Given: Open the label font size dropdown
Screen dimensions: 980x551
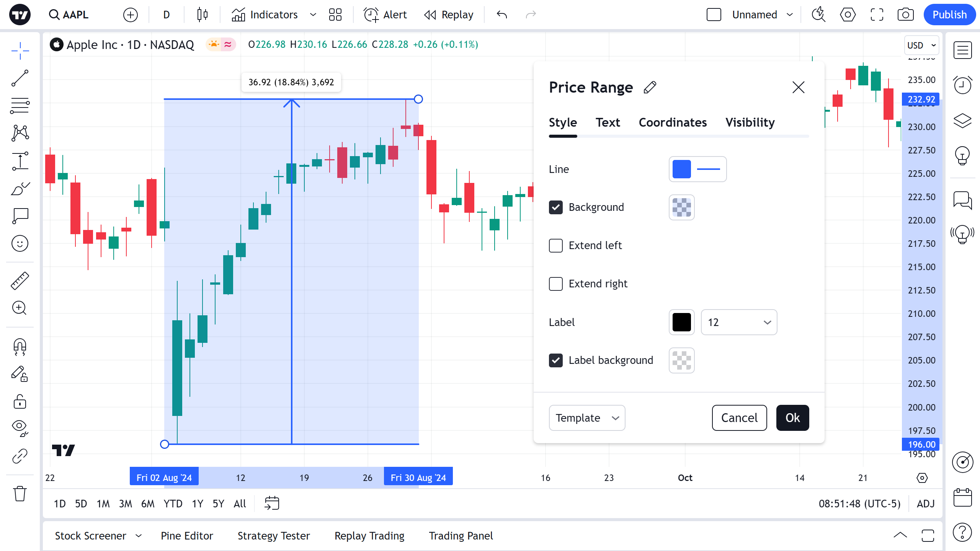Looking at the screenshot, I should (x=739, y=322).
